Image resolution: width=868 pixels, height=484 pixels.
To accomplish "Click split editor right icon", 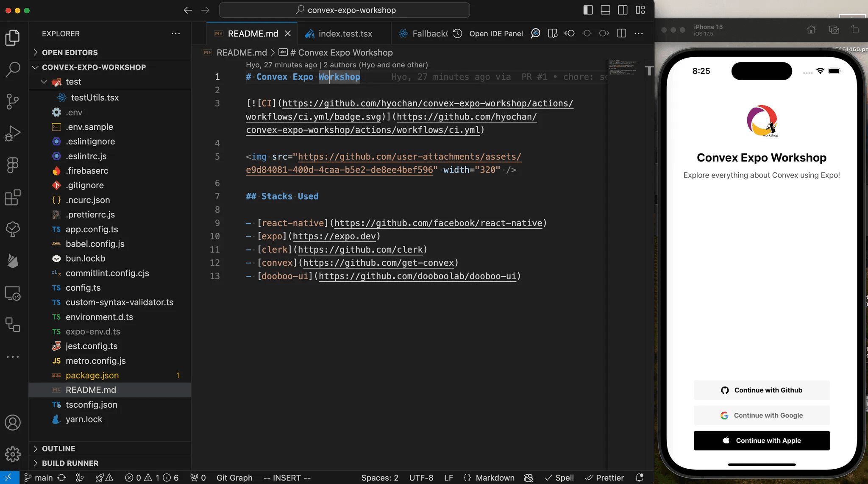I will [x=622, y=33].
